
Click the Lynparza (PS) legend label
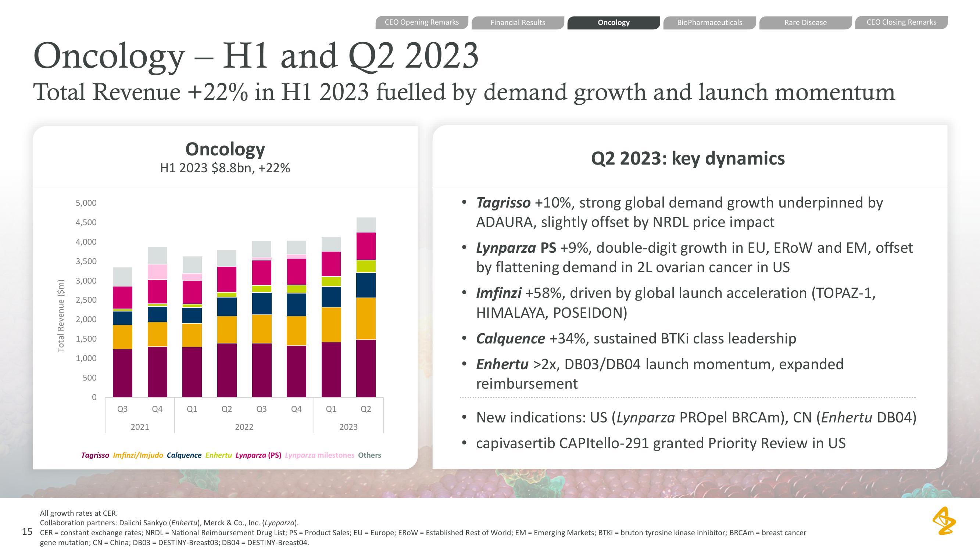258,455
